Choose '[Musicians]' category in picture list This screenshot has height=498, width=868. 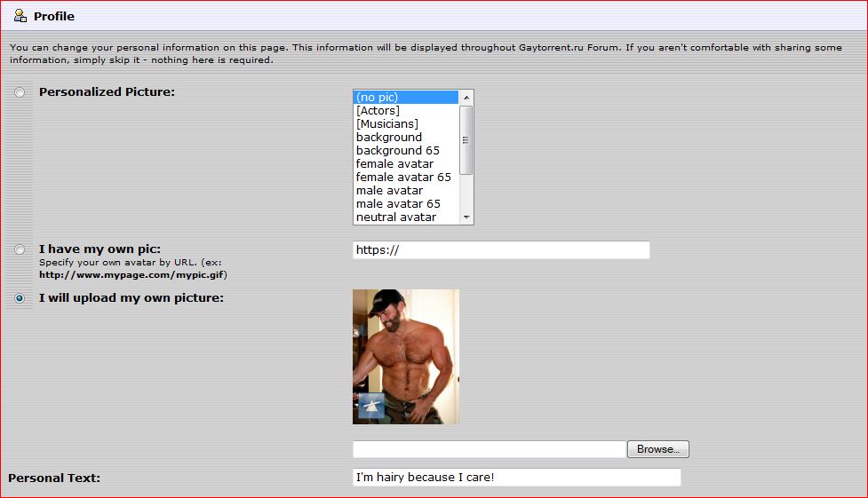click(405, 123)
